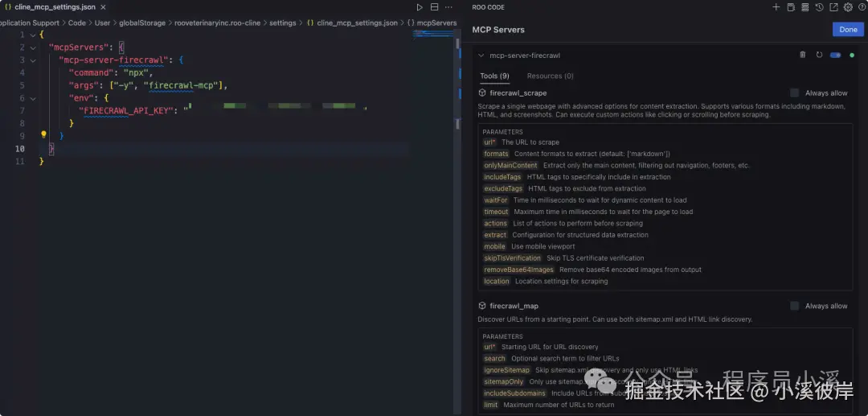Click the firecrawl_scrape cube icon
Viewport: 868px width, 416px height.
(x=482, y=93)
